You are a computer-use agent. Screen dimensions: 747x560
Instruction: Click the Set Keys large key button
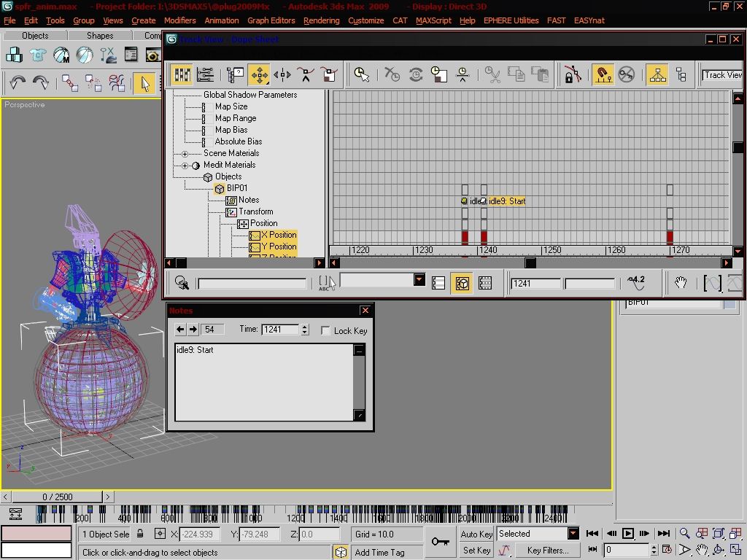(440, 542)
